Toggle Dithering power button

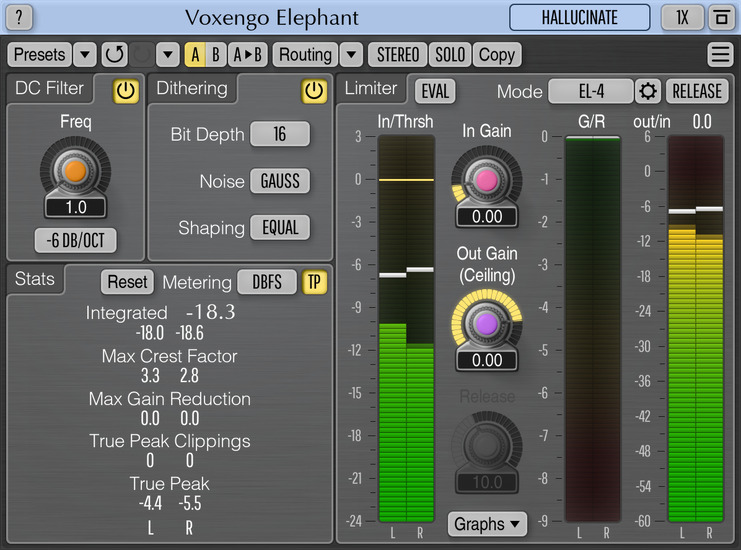click(314, 91)
